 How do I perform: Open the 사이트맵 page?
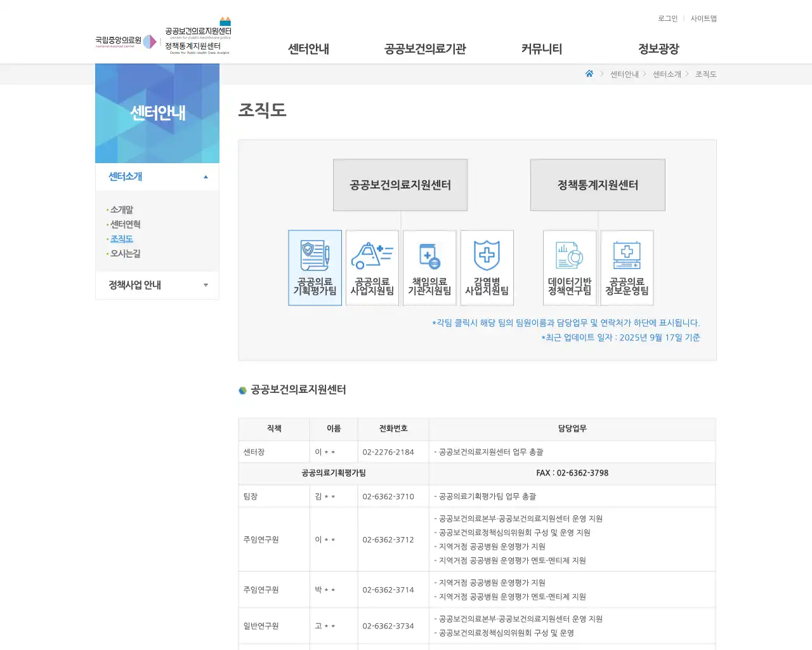tap(704, 18)
